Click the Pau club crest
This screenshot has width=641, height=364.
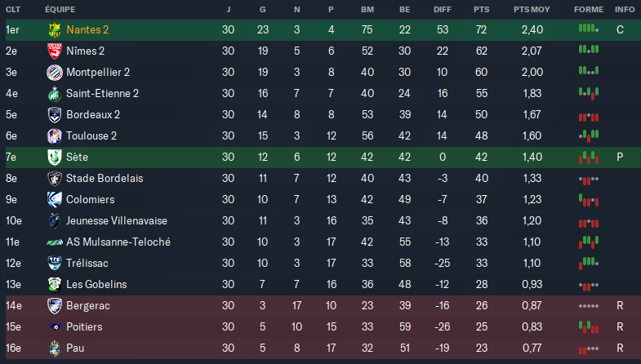54,348
